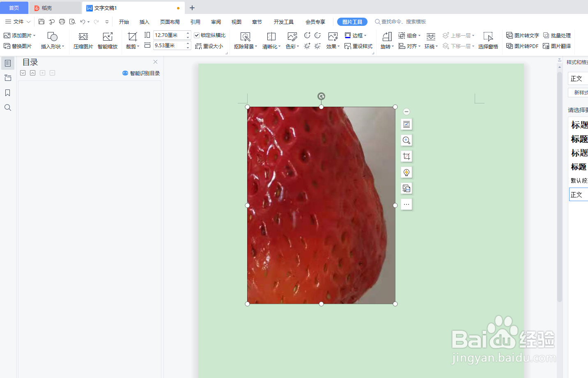Click the more options ellipsis beside image
Viewport: 588px width, 378px height.
click(407, 204)
